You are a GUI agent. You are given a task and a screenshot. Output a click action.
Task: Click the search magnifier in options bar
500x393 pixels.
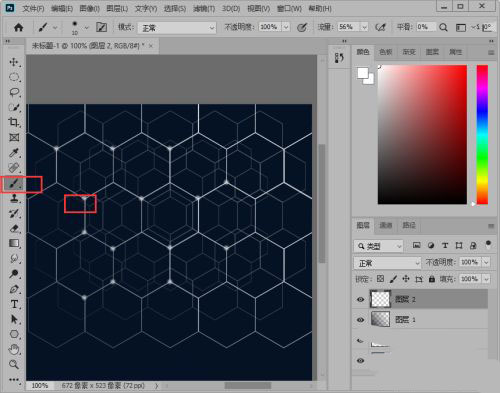(443, 27)
